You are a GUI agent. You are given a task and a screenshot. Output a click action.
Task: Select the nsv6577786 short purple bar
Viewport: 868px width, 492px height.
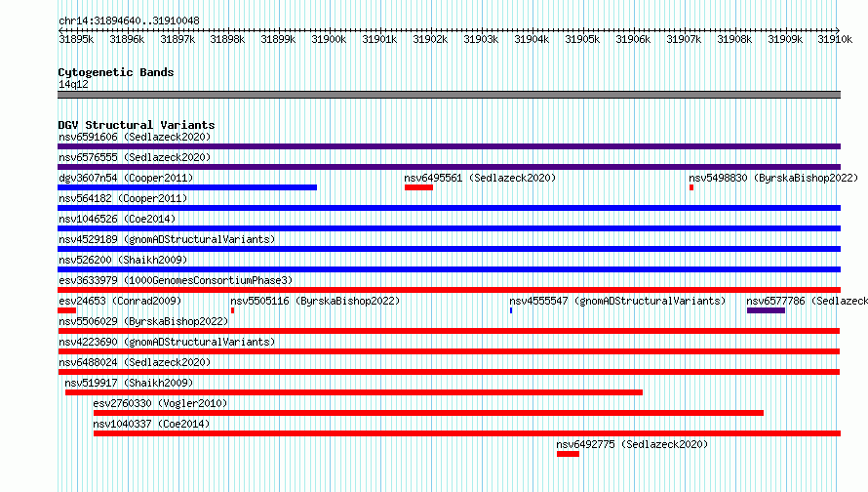767,310
